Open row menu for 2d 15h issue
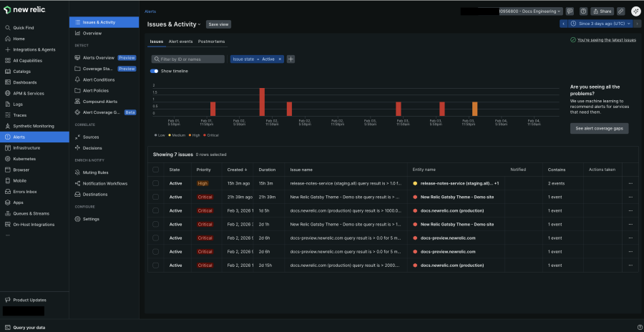This screenshot has height=332, width=644. click(630, 265)
